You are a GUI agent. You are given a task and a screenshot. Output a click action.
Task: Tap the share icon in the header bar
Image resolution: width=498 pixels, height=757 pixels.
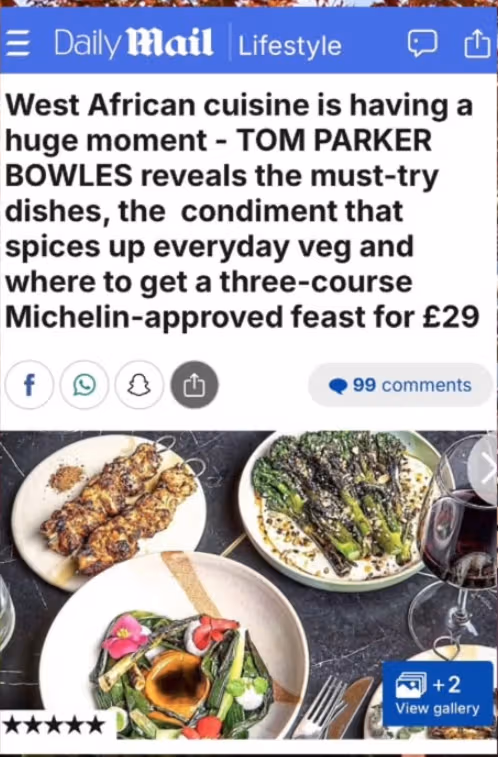(x=477, y=44)
